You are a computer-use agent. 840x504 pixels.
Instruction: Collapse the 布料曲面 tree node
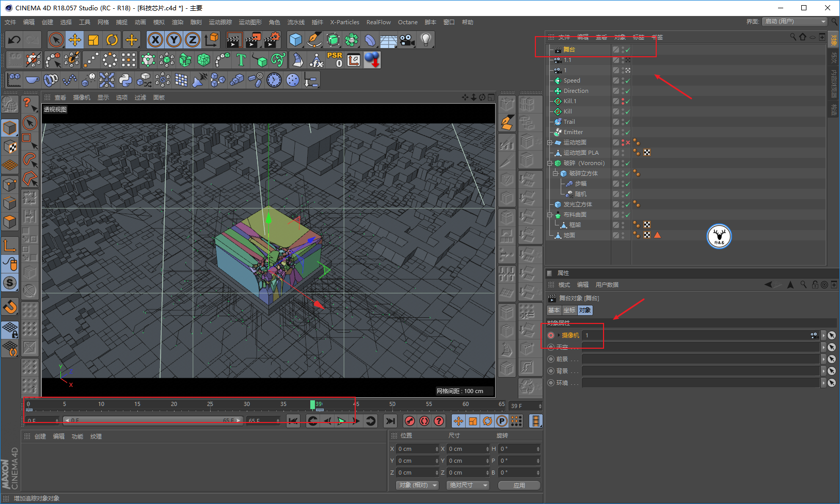550,215
